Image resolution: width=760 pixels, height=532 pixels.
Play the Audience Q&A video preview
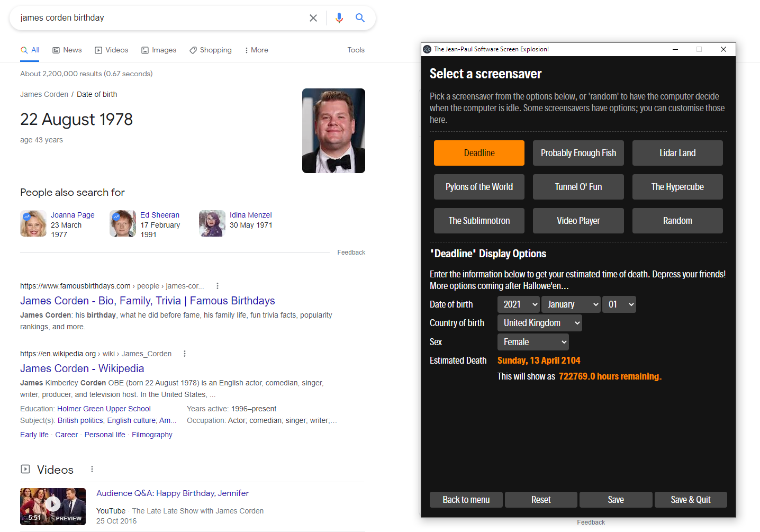tap(53, 506)
